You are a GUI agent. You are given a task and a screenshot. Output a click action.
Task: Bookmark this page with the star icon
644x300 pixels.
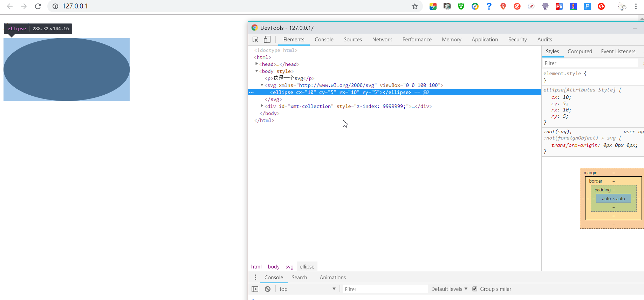[415, 6]
